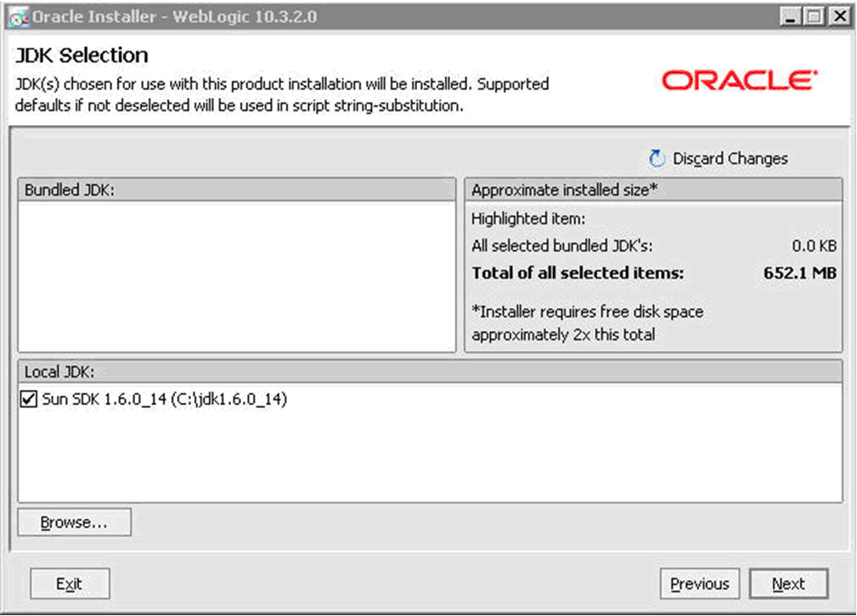Click the 652.1 MB total value
This screenshot has height=616, width=857.
coord(799,273)
